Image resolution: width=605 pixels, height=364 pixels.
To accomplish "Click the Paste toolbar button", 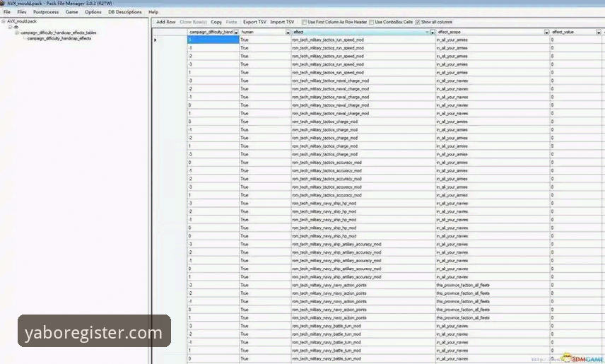I will [232, 22].
